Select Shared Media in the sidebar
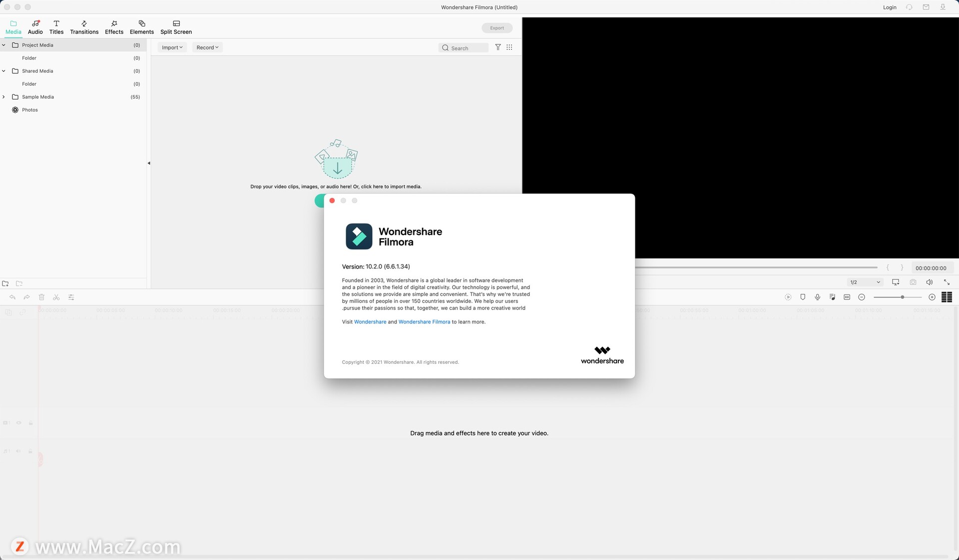 pos(73,71)
